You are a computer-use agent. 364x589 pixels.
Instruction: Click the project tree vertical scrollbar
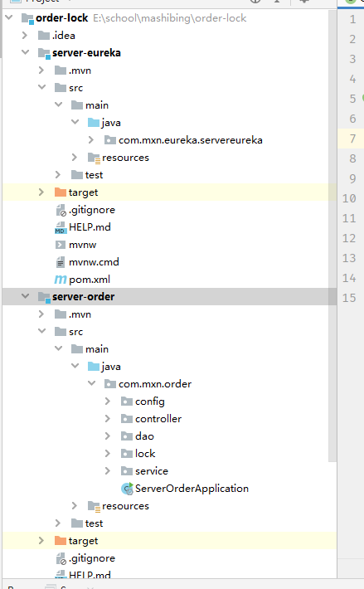(332, 236)
